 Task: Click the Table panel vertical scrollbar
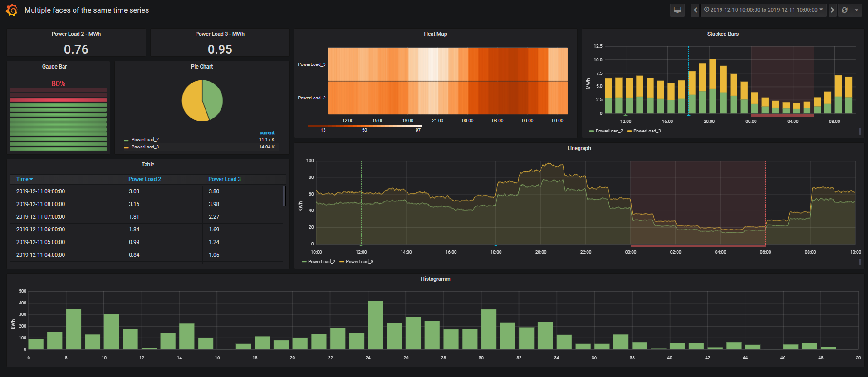tap(284, 196)
